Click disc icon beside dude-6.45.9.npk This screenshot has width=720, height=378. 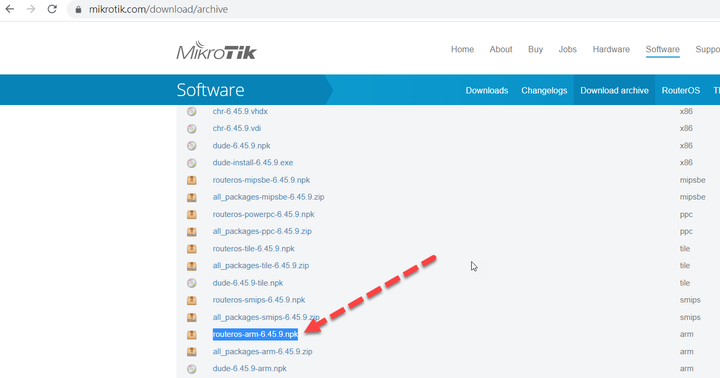(x=191, y=146)
